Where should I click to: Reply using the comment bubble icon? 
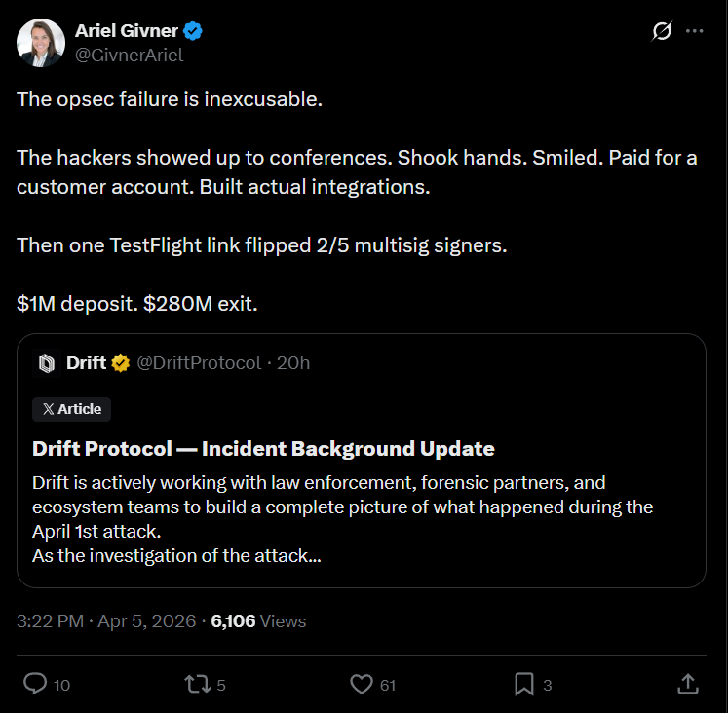pyautogui.click(x=35, y=685)
